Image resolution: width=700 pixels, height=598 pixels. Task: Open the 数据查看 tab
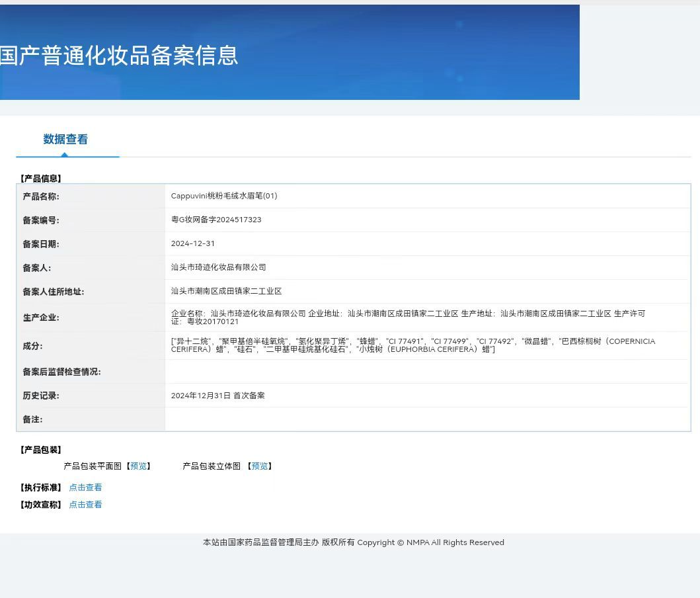[65, 140]
